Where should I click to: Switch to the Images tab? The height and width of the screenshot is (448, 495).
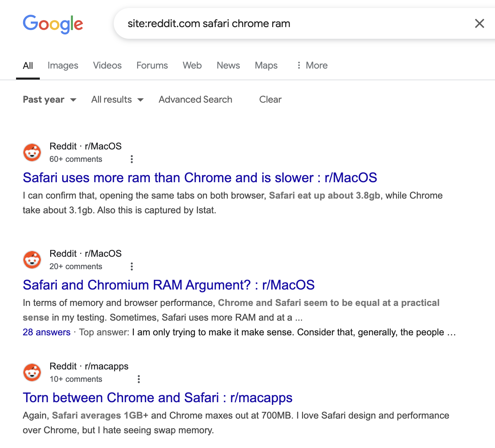63,65
